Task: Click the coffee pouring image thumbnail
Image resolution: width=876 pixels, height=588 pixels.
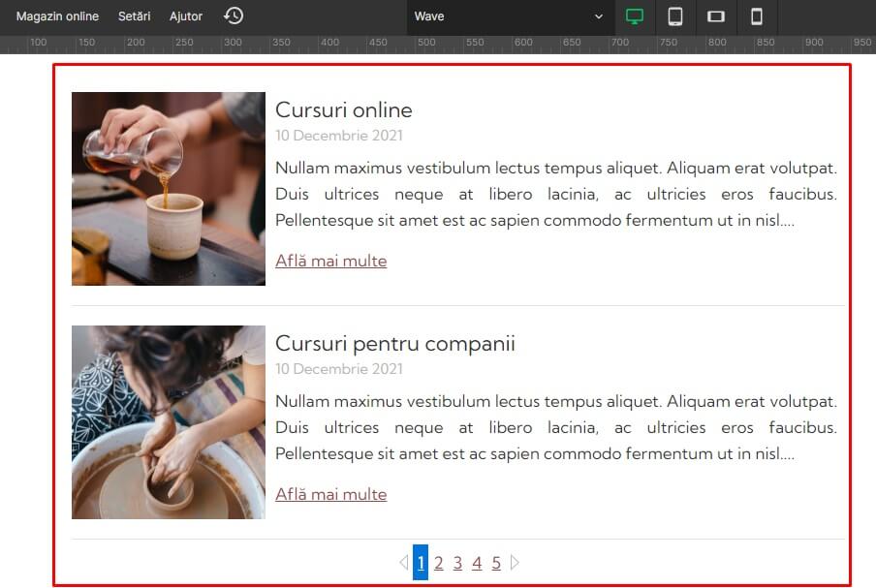Action: click(168, 188)
